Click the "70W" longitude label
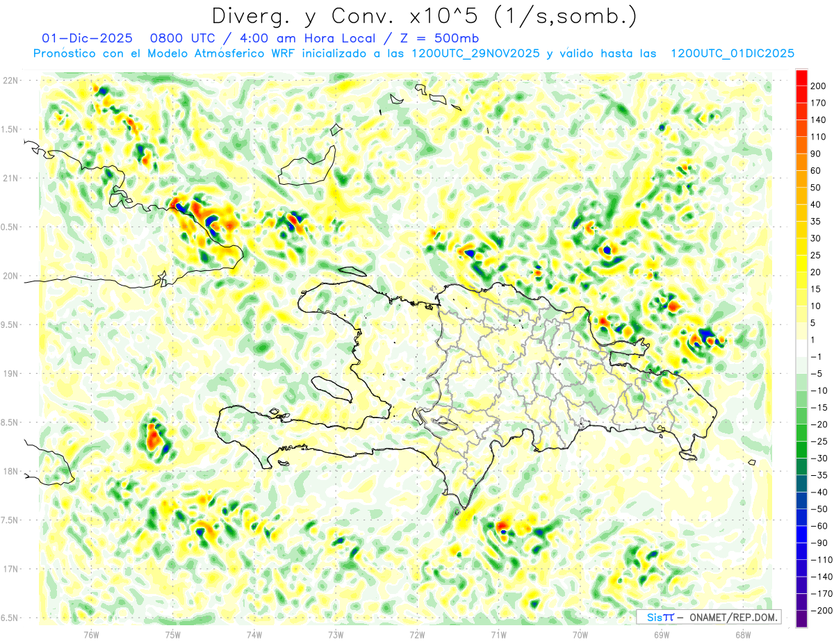 pyautogui.click(x=580, y=634)
